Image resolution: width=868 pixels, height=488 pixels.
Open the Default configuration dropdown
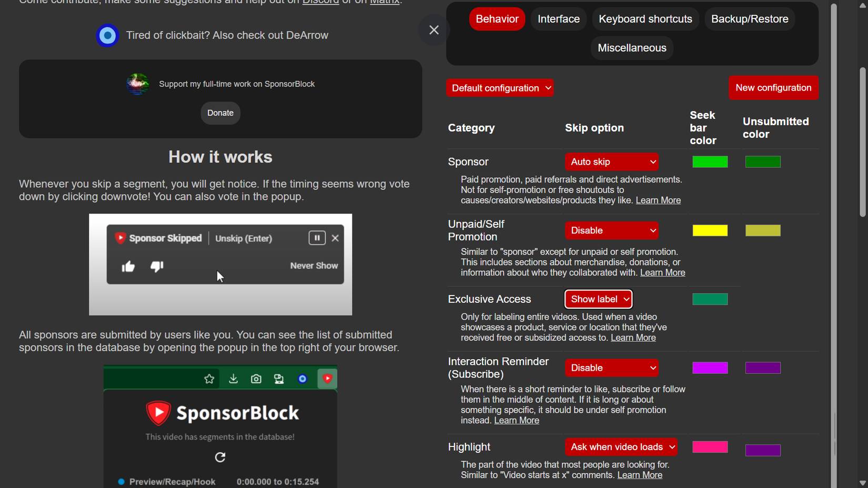(x=500, y=88)
